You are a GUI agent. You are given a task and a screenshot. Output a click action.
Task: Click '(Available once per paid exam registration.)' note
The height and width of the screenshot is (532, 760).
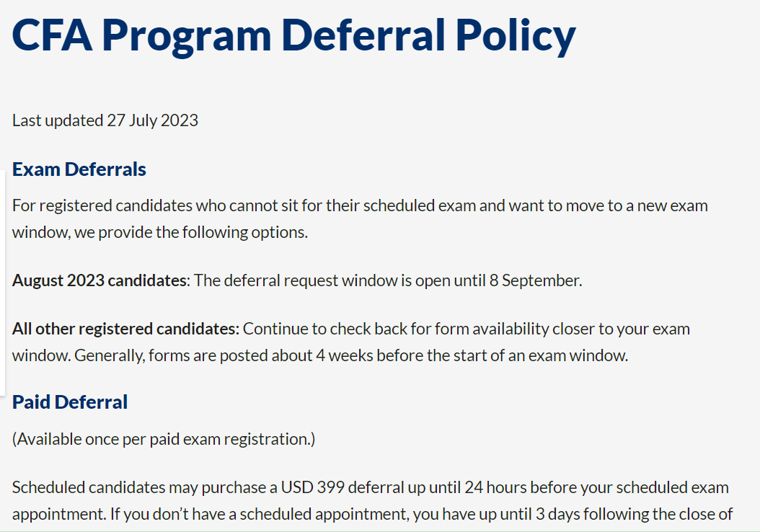pos(164,439)
